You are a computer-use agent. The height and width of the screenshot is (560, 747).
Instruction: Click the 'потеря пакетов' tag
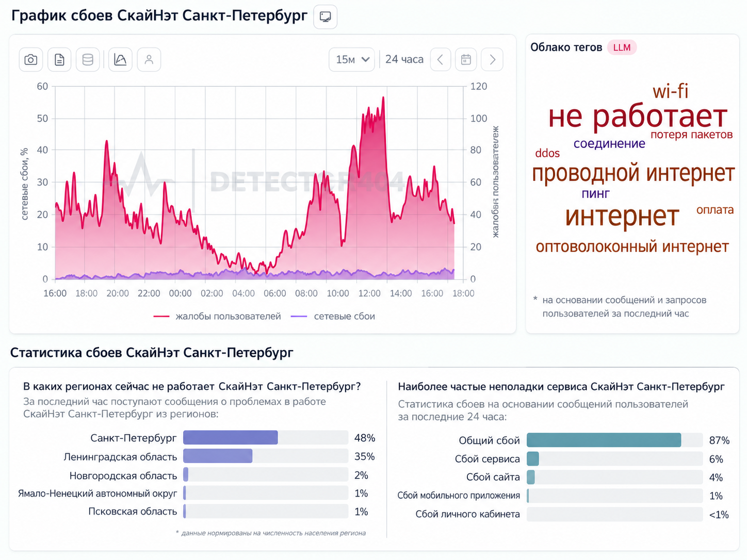point(691,135)
